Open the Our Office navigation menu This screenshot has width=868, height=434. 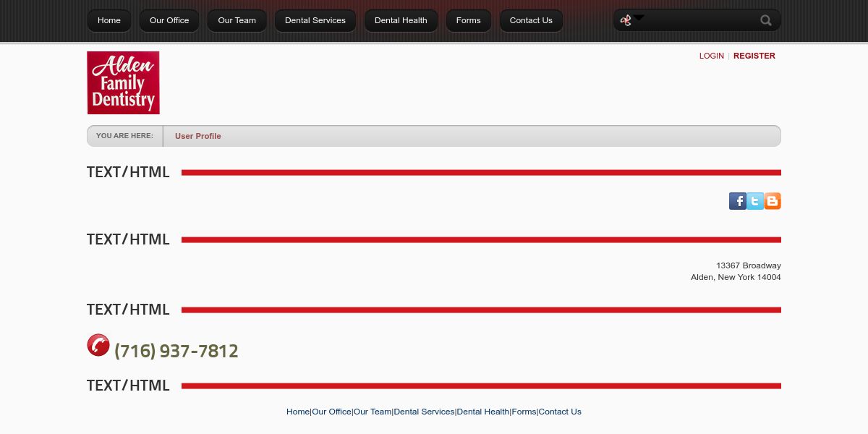coord(169,20)
